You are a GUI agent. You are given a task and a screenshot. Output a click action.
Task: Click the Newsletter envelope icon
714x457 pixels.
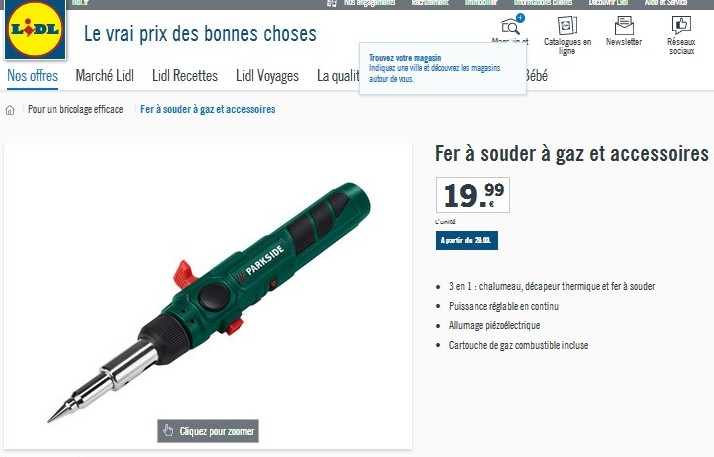click(624, 26)
